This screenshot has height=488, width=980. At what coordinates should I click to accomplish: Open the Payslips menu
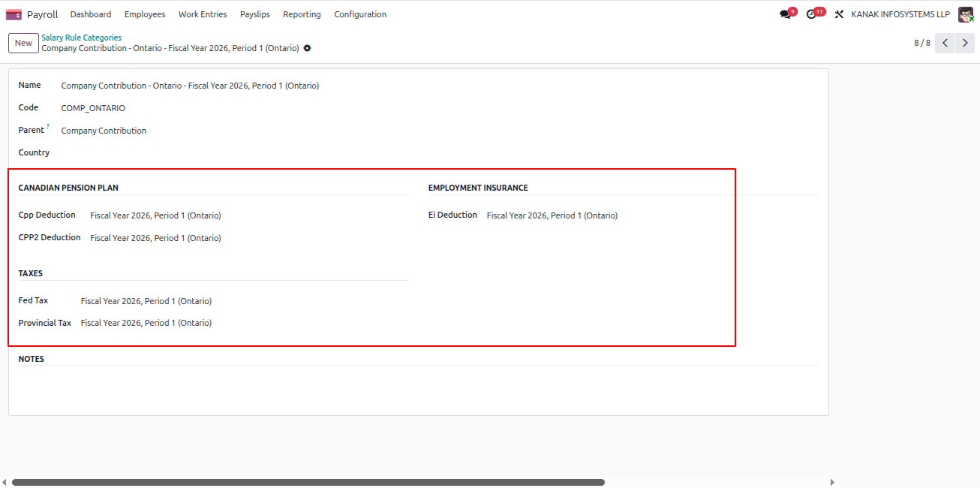coord(255,14)
